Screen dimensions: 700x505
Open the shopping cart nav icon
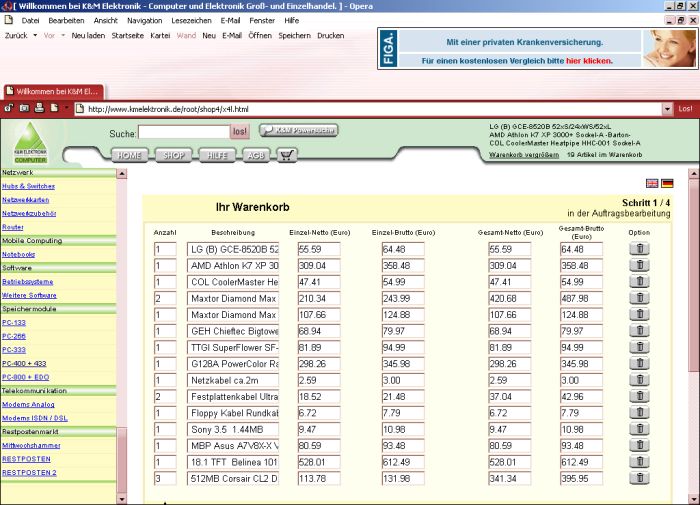[287, 155]
